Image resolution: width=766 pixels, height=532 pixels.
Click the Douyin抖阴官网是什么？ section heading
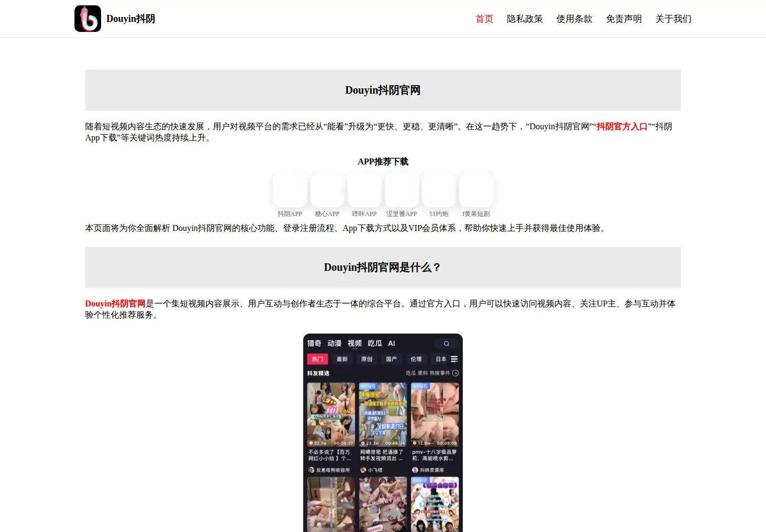[x=383, y=268]
